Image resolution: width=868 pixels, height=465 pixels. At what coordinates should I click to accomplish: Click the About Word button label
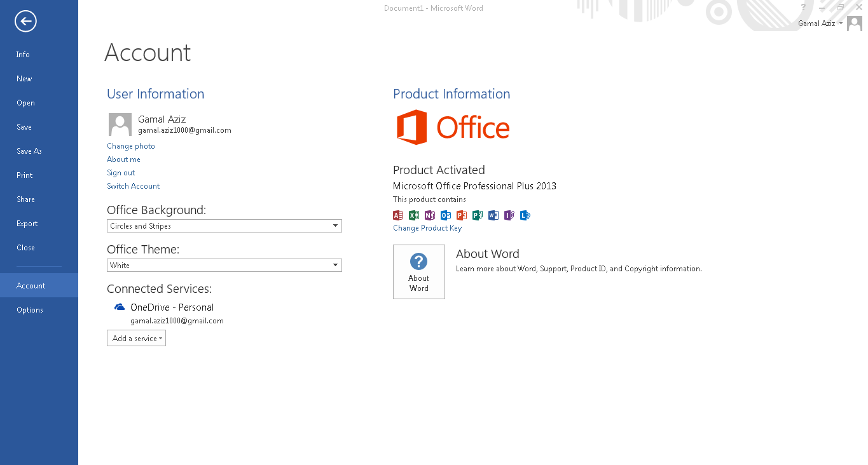click(418, 283)
